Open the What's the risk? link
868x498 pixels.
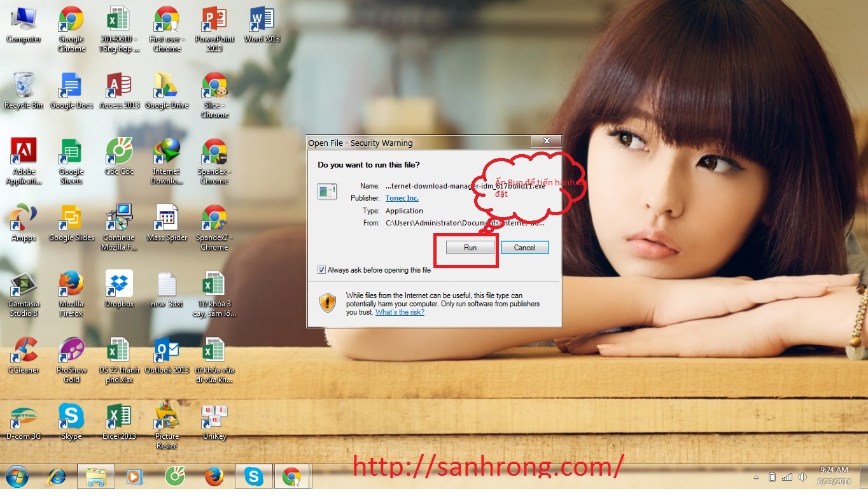click(x=400, y=313)
